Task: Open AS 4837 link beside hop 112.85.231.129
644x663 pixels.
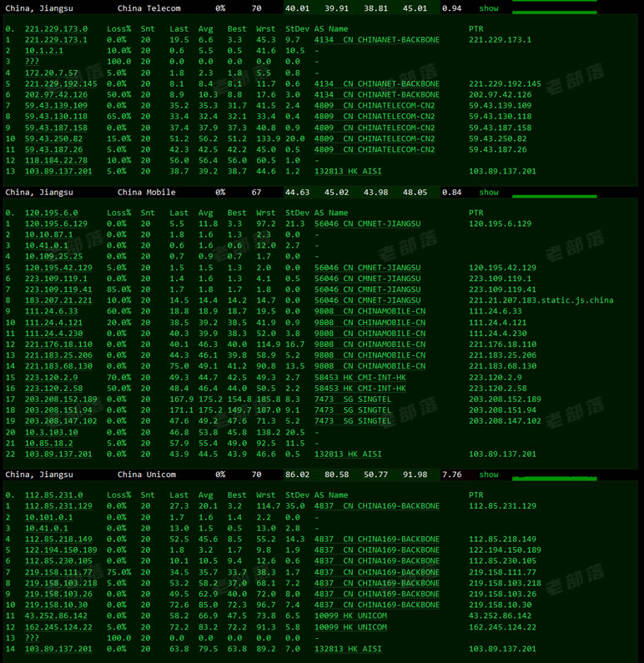Action: 324,506
